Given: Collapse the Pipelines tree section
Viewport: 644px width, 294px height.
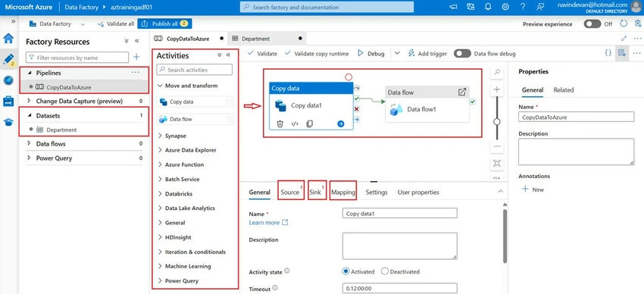Looking at the screenshot, I should click(29, 73).
